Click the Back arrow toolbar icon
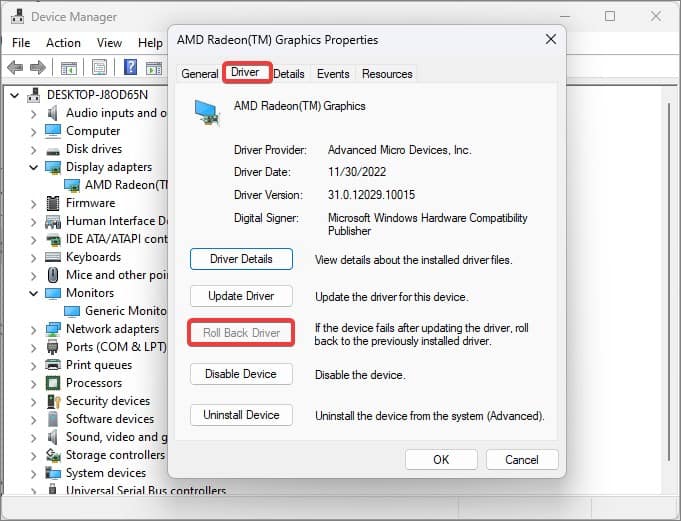The height and width of the screenshot is (521, 681). [x=15, y=68]
